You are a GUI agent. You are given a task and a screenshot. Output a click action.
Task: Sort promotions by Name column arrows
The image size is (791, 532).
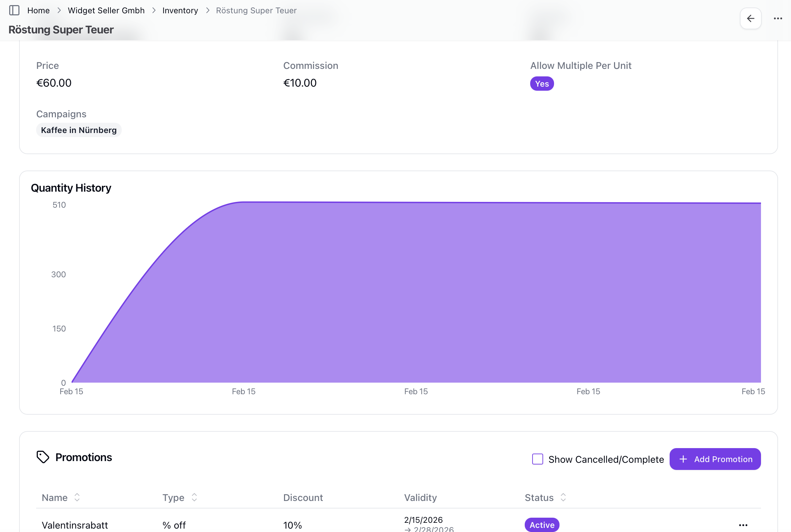[77, 497]
